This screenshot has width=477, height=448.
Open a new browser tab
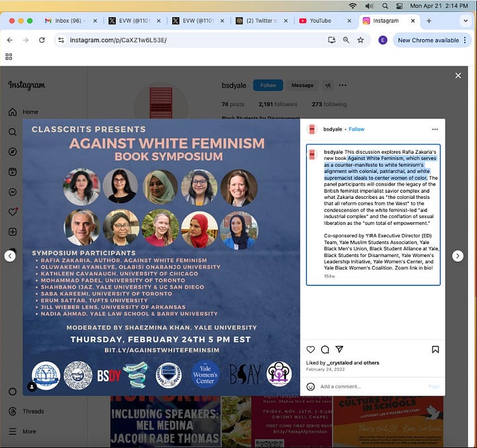429,21
